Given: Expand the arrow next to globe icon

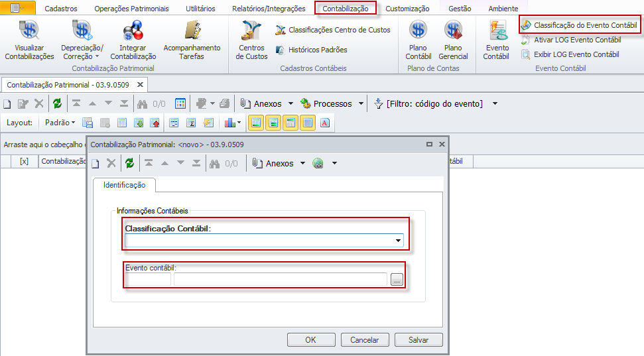Looking at the screenshot, I should [x=334, y=164].
